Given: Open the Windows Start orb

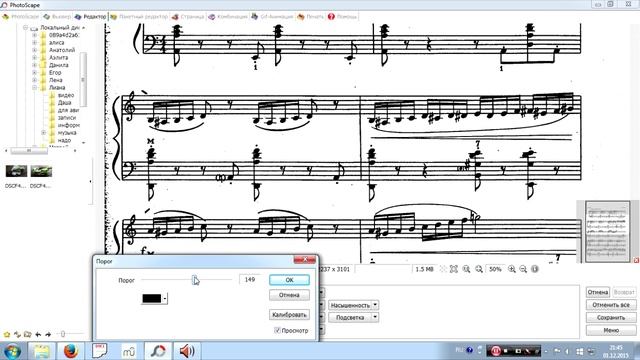Looking at the screenshot, I should tap(12, 351).
